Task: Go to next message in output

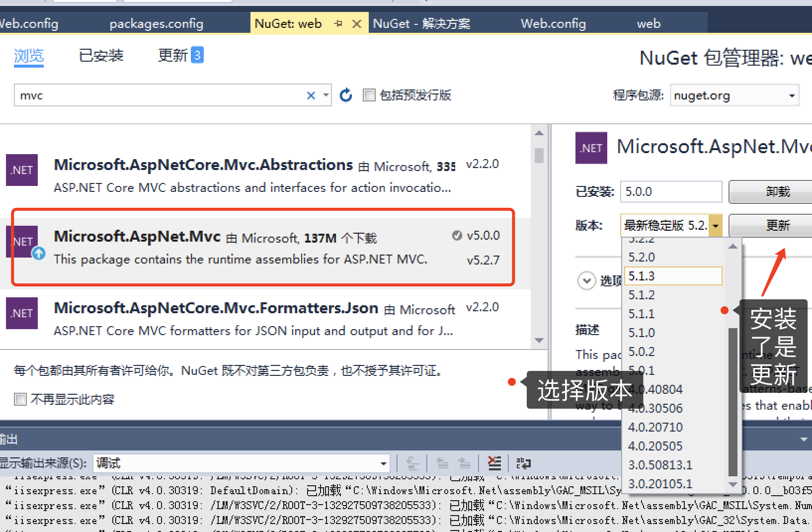Action: 464,463
